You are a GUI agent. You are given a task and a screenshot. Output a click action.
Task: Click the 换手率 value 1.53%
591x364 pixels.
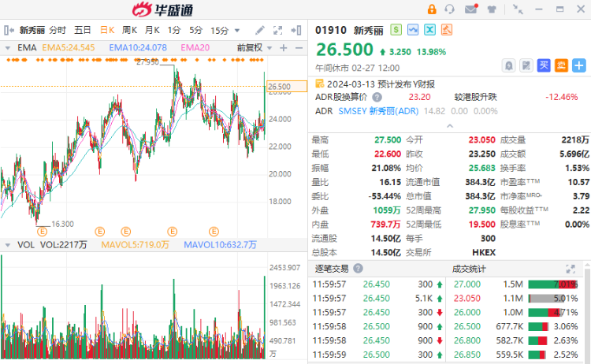577,168
